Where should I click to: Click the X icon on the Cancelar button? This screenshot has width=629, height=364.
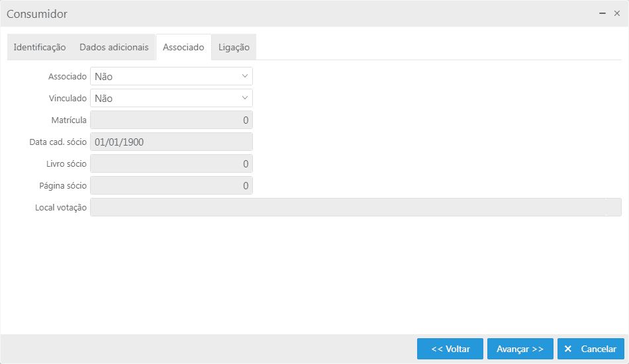click(567, 349)
